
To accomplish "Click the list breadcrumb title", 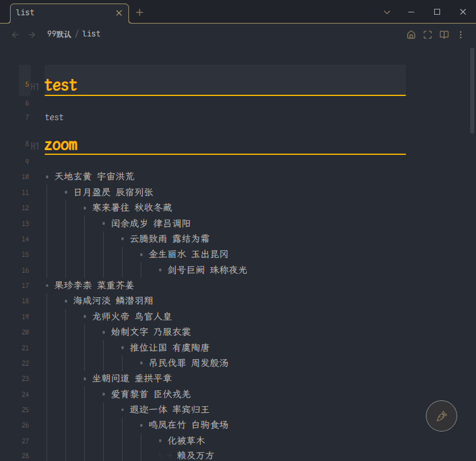I will pos(91,34).
